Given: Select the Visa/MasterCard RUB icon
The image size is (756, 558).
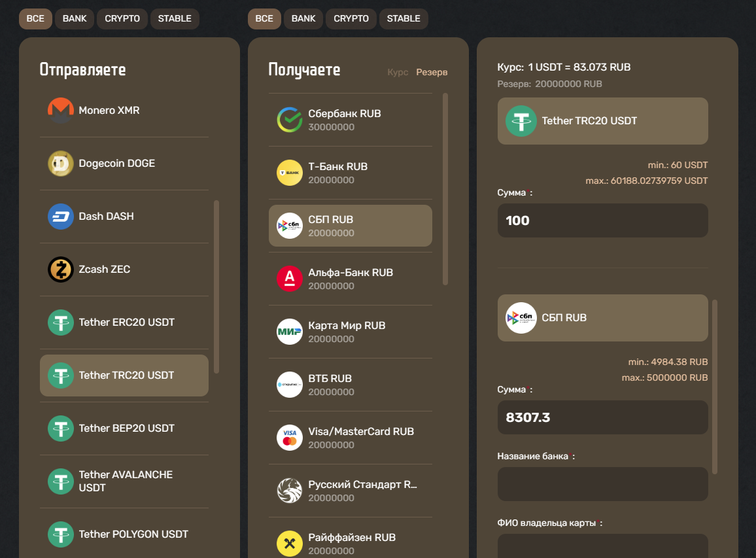Looking at the screenshot, I should pos(290,438).
